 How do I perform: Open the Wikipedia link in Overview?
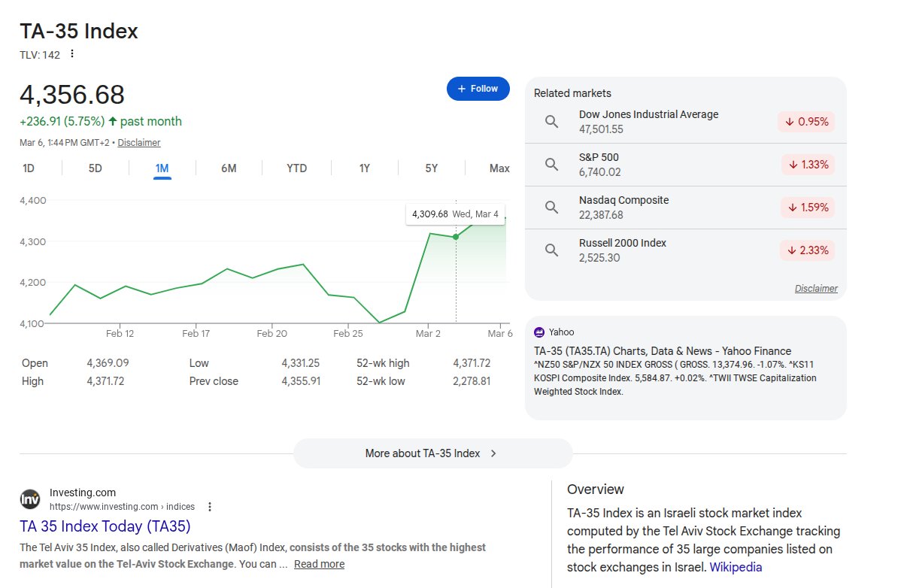tap(736, 568)
